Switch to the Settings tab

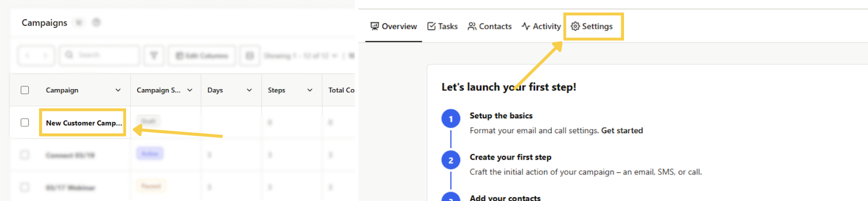click(592, 26)
